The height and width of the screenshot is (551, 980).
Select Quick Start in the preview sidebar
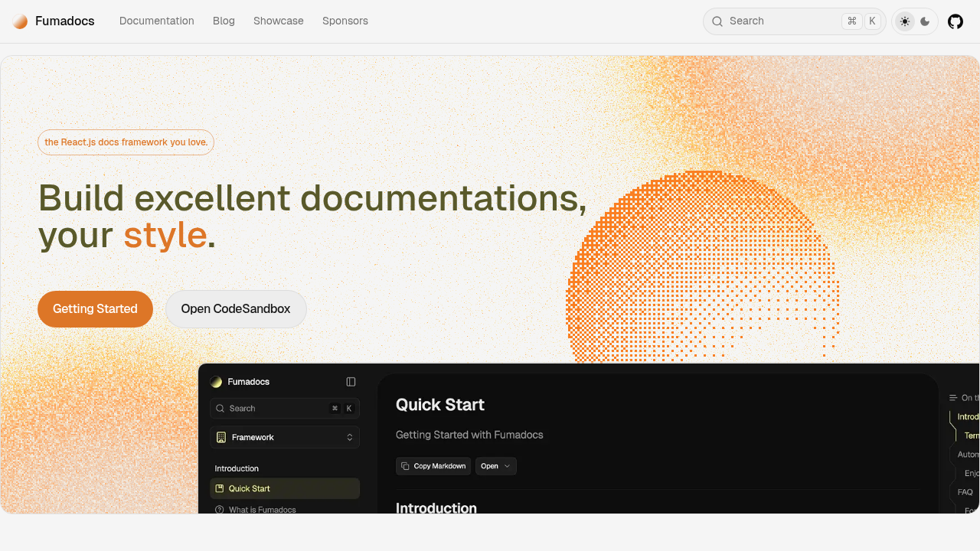285,488
